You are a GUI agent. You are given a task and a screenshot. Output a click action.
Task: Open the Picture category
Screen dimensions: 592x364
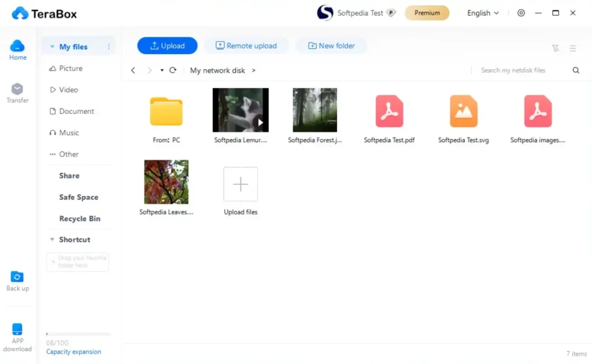pyautogui.click(x=69, y=68)
